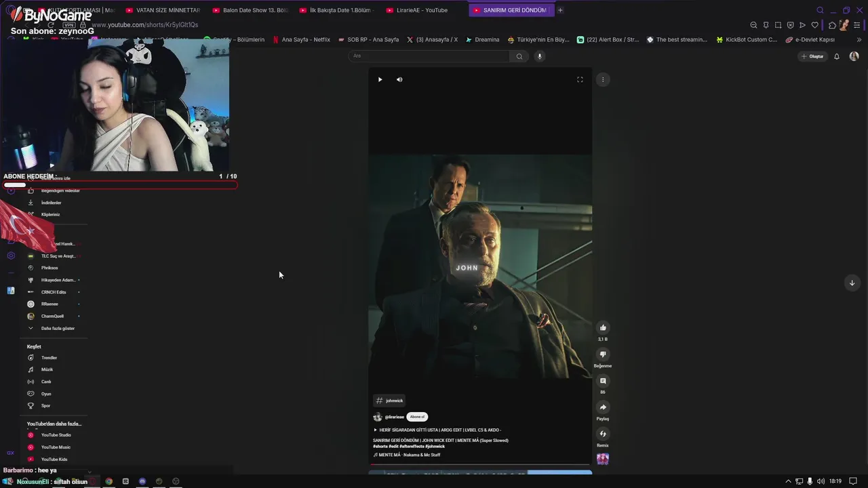Switch to İlk Bakışta Date 1.Bölüm tab
Screen dimensions: 868x488
pos(336,10)
